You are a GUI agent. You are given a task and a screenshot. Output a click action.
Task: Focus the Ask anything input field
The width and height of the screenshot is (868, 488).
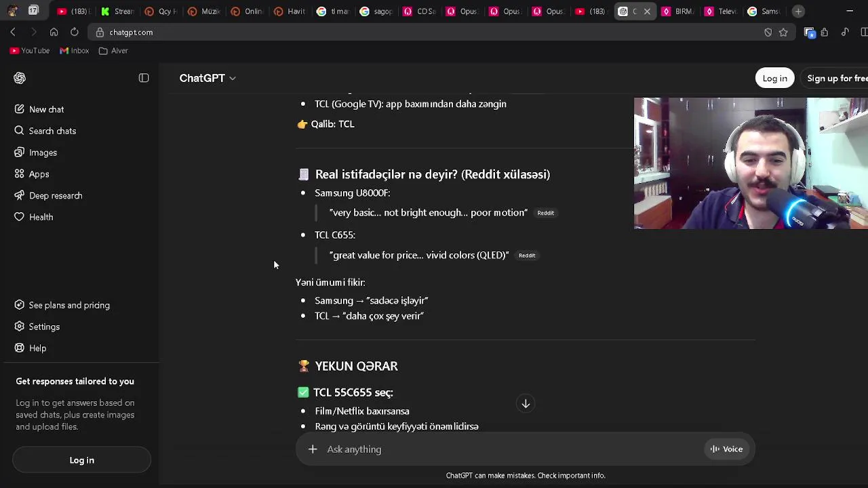[x=512, y=449]
